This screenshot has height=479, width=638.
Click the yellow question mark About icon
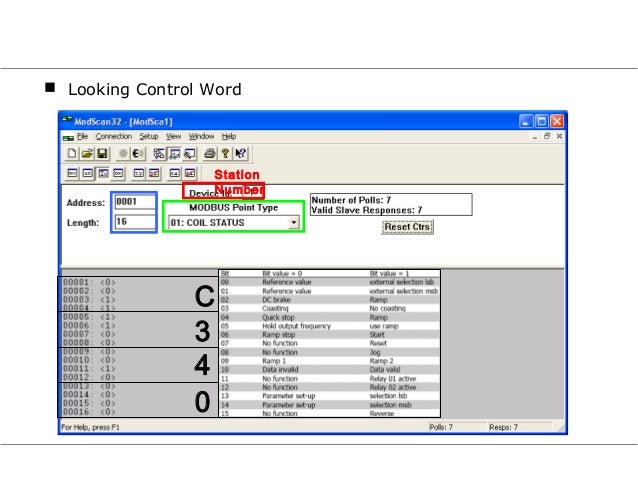225,153
